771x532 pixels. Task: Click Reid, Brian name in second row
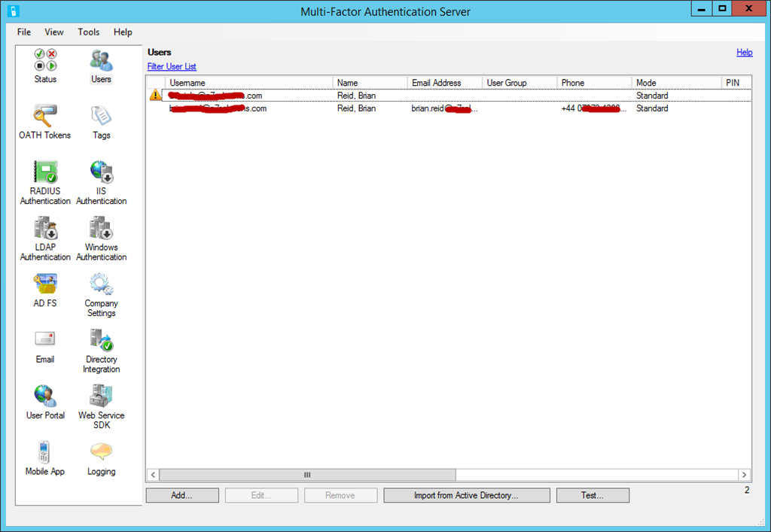tap(356, 108)
